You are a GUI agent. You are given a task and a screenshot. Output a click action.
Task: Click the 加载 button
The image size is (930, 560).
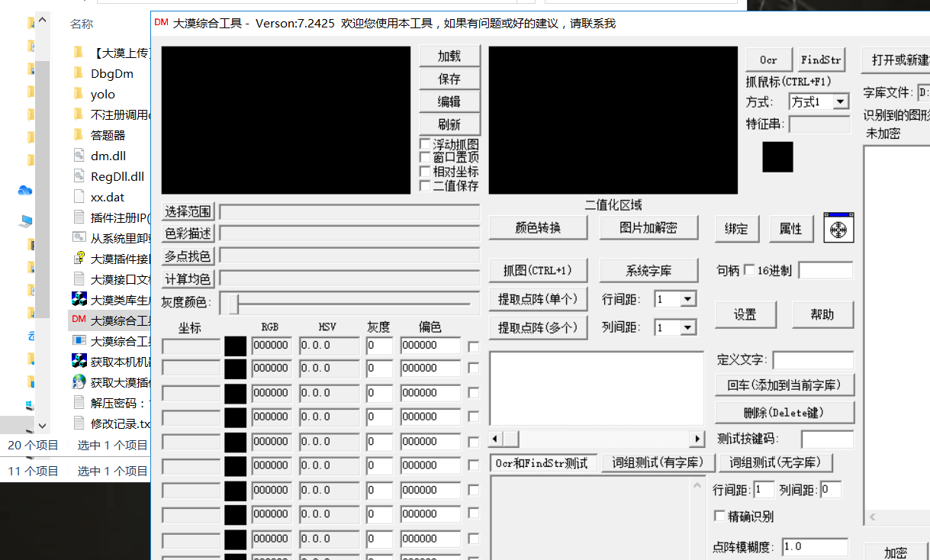coord(450,56)
